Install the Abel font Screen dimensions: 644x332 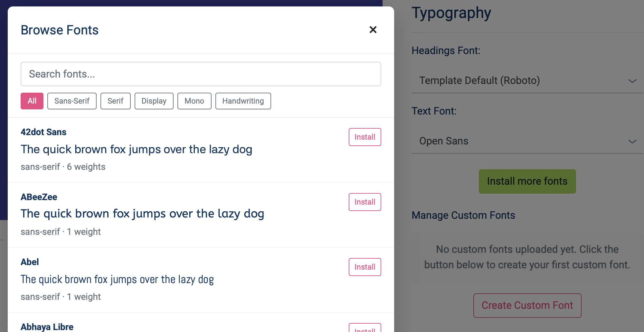tap(365, 267)
